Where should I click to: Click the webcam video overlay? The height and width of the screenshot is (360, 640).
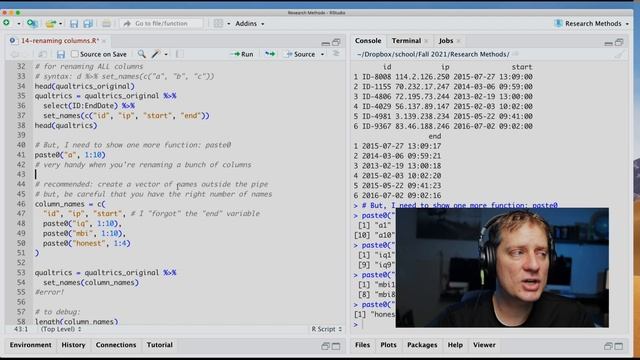click(502, 267)
